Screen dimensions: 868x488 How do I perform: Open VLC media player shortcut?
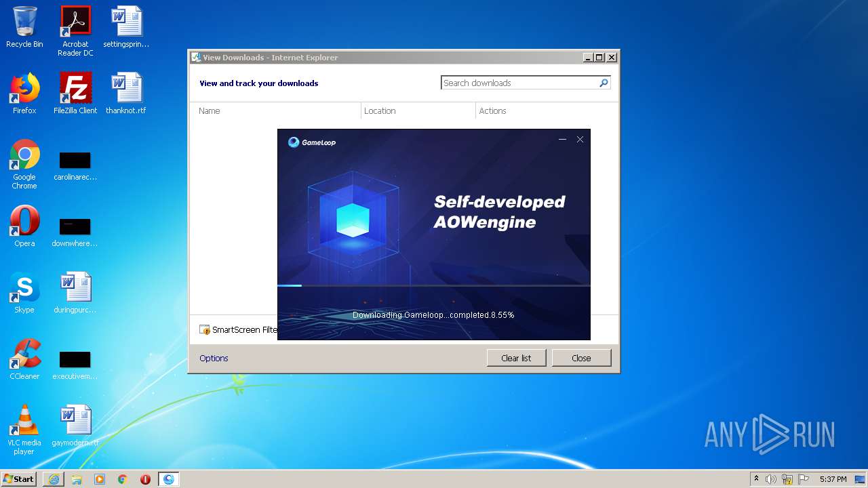coord(24,430)
